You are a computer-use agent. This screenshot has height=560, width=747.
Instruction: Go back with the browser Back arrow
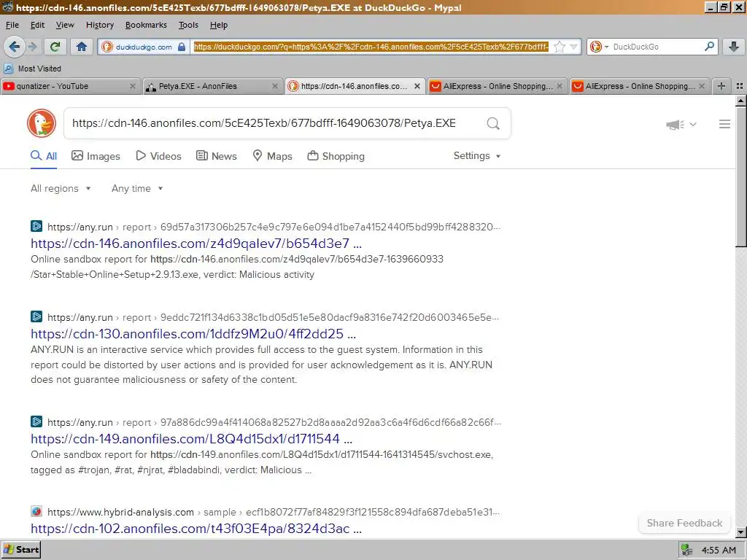point(15,47)
